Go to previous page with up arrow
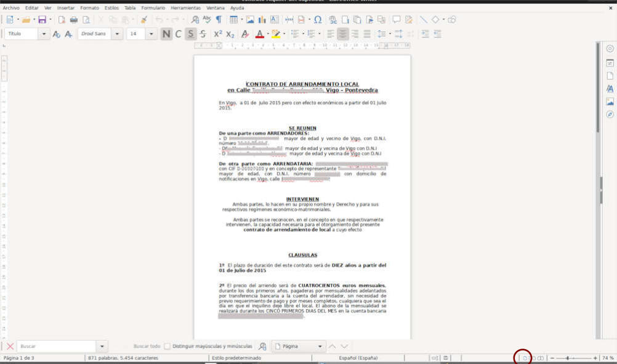The height and width of the screenshot is (364, 617). pos(332,346)
